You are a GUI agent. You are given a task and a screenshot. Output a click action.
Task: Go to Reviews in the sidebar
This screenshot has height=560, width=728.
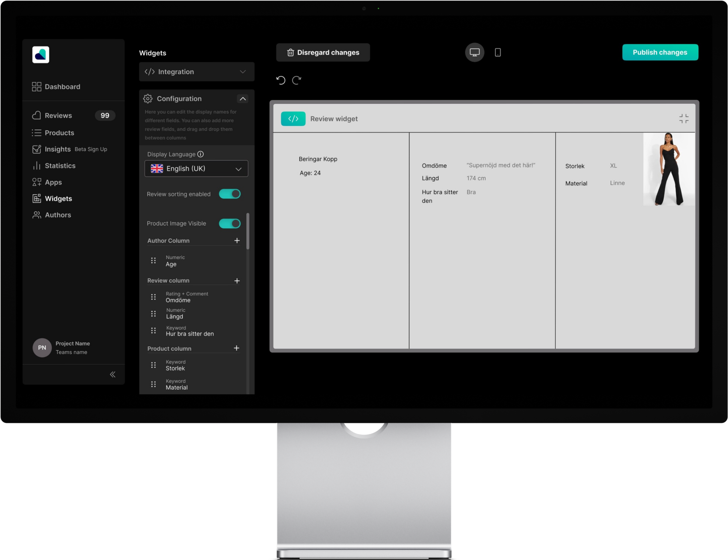pyautogui.click(x=58, y=116)
